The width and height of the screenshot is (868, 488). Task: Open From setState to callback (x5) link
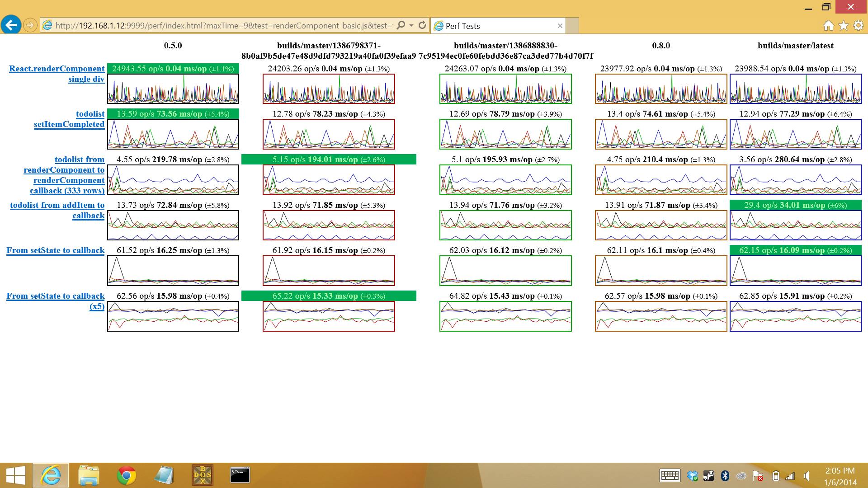(56, 301)
